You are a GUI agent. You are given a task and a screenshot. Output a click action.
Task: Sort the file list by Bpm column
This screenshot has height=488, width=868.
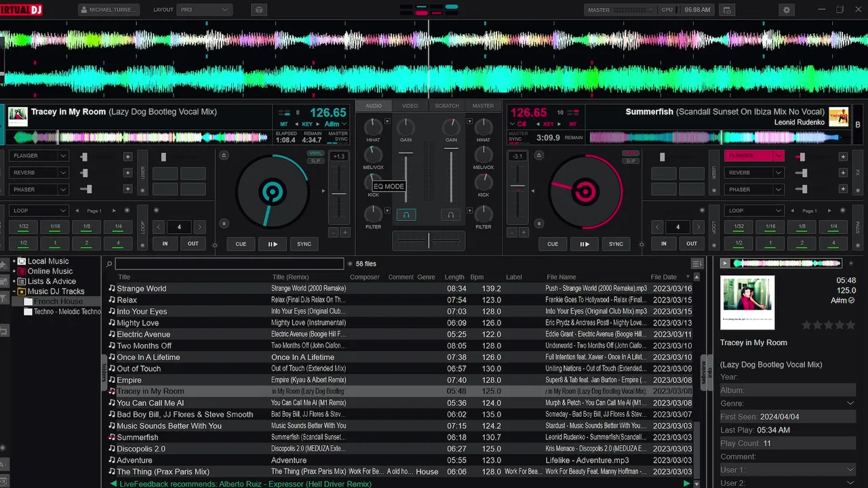pos(477,277)
